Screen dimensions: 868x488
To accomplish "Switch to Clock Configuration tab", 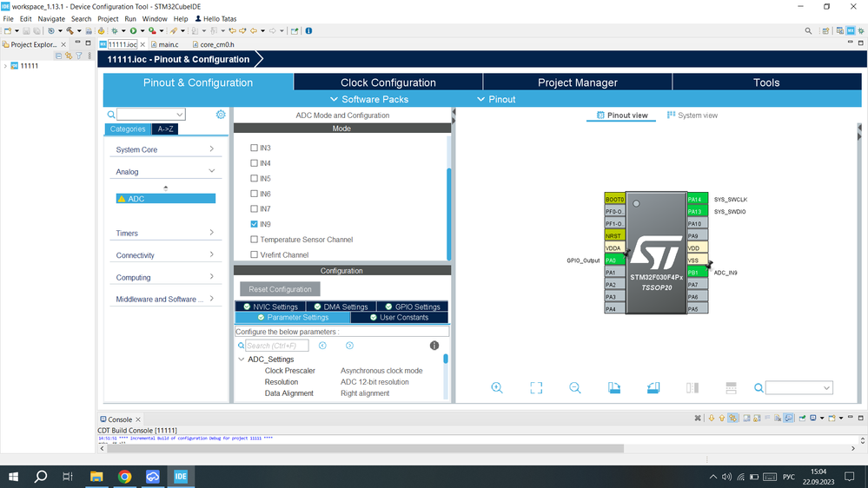I will 388,82.
